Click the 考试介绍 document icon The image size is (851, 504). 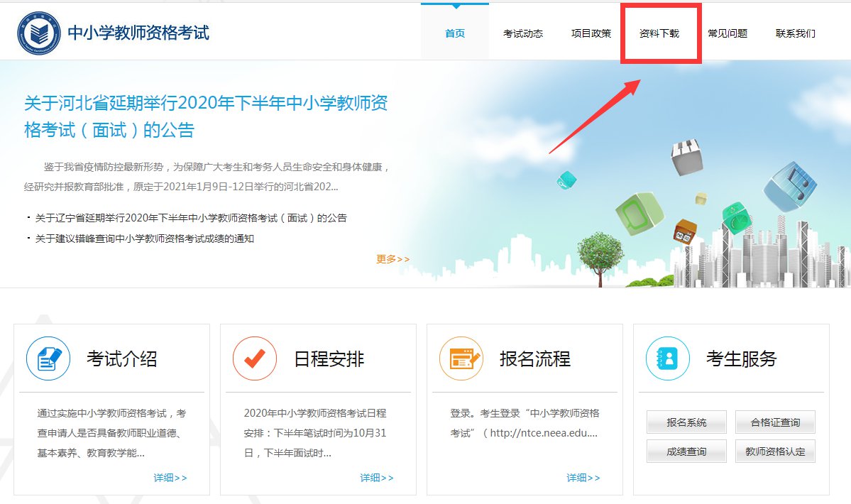(x=48, y=358)
